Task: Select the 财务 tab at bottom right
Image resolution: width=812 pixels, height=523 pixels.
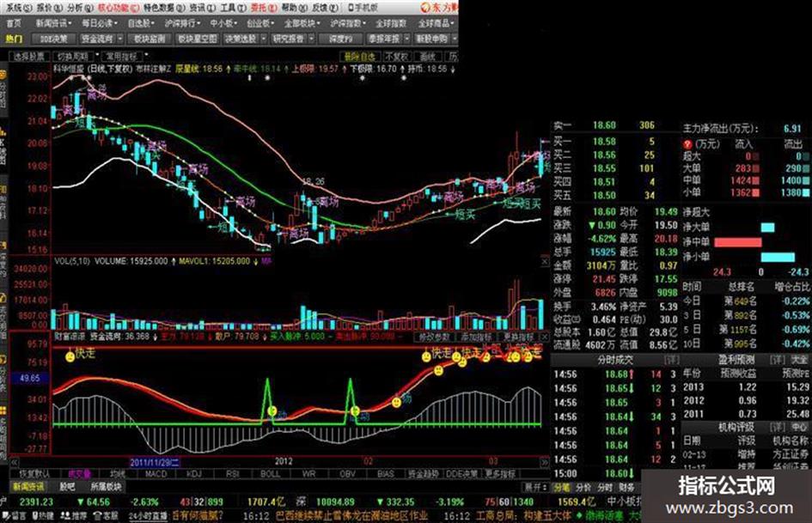Action: point(627,487)
